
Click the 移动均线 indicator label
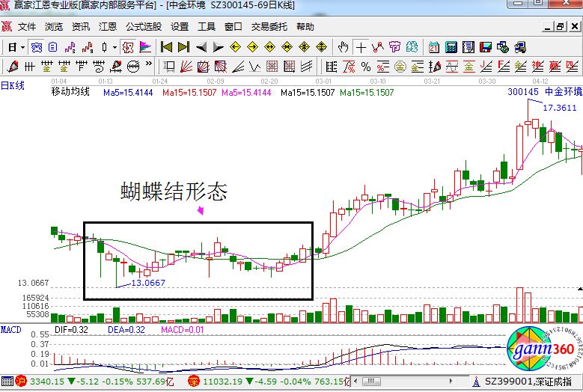70,92
